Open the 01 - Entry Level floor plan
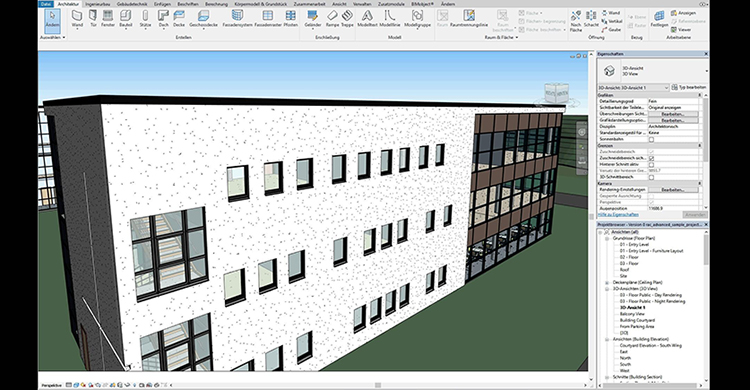750x390 pixels. [x=634, y=245]
